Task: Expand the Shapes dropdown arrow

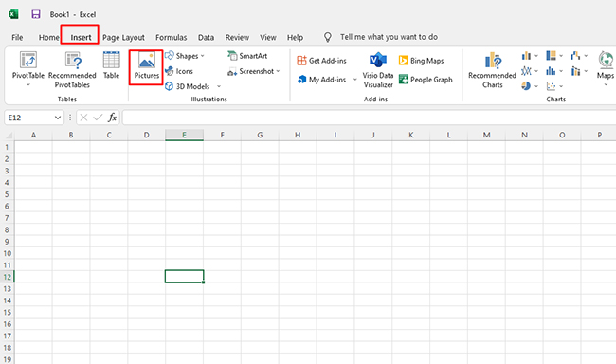Action: pyautogui.click(x=202, y=56)
